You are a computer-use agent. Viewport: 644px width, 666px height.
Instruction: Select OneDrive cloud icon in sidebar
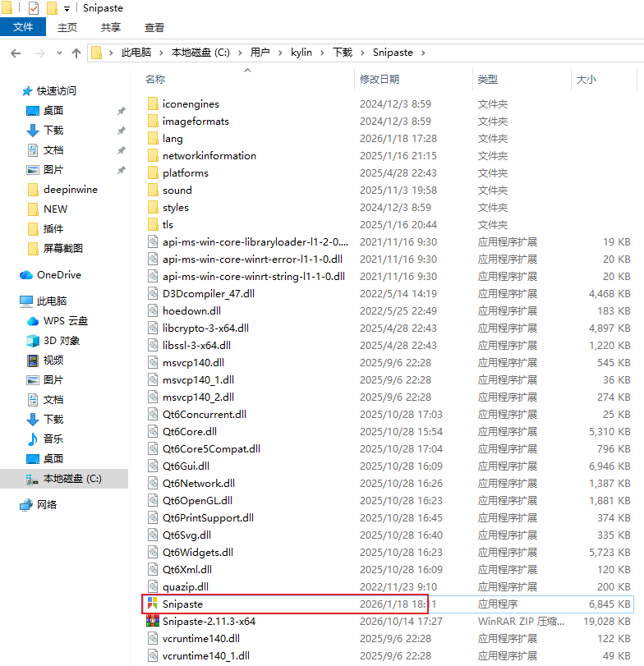26,275
